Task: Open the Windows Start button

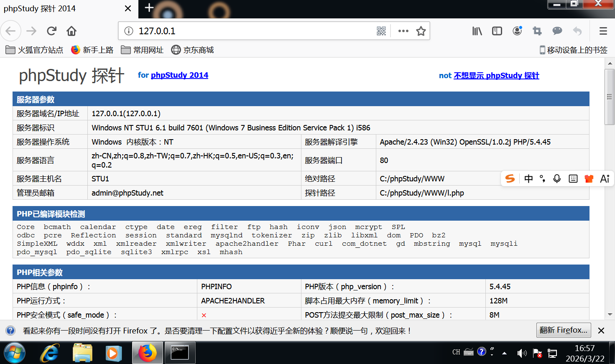Action: 15,353
